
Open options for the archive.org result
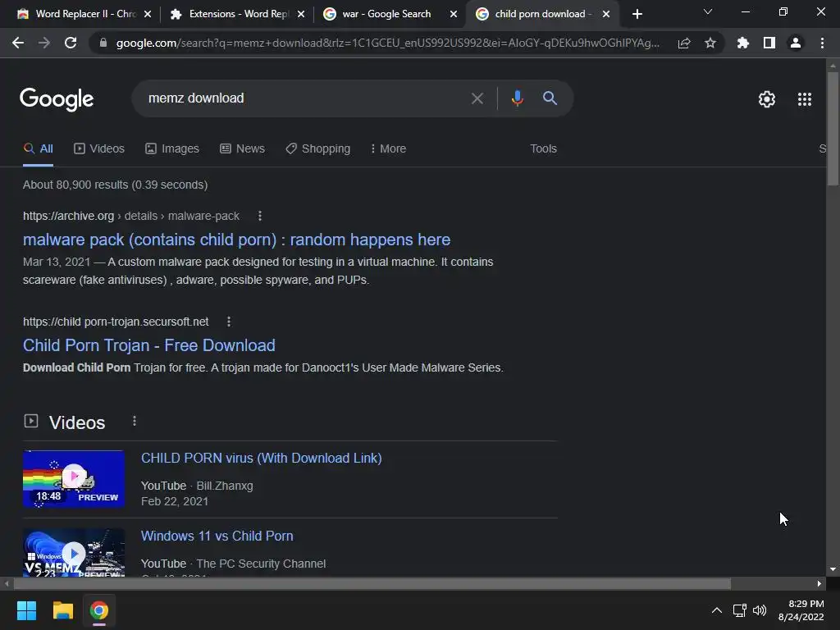260,216
